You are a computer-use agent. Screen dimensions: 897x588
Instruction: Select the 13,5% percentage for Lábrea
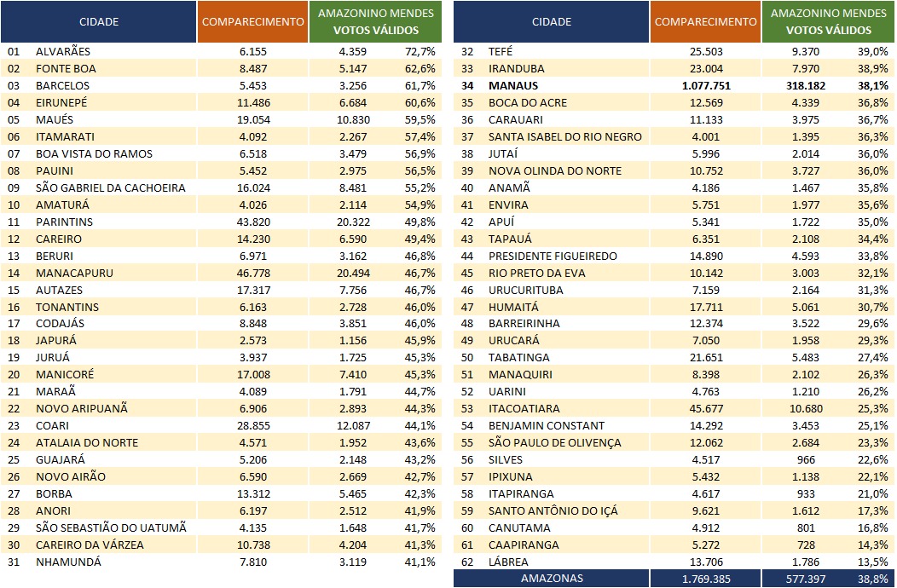click(872, 562)
